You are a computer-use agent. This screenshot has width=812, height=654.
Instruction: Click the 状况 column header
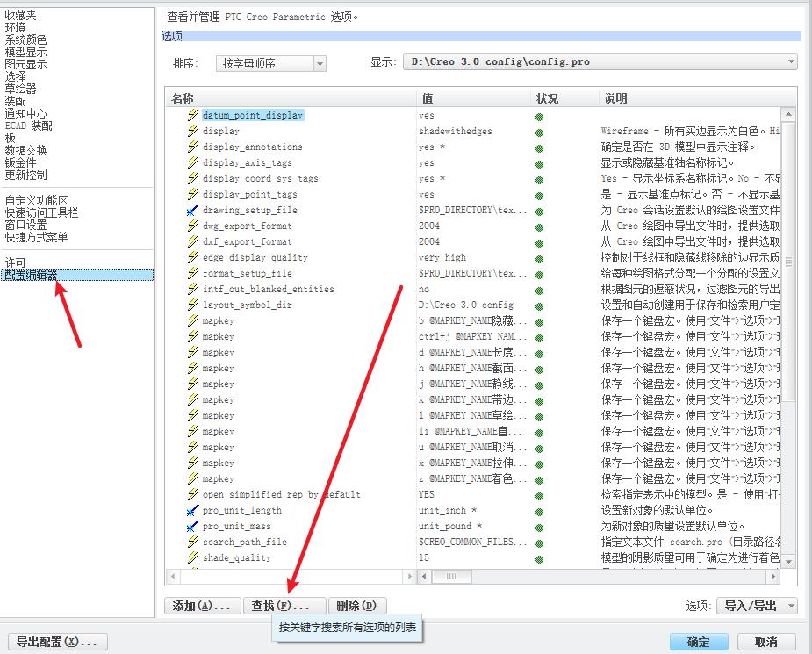point(564,98)
